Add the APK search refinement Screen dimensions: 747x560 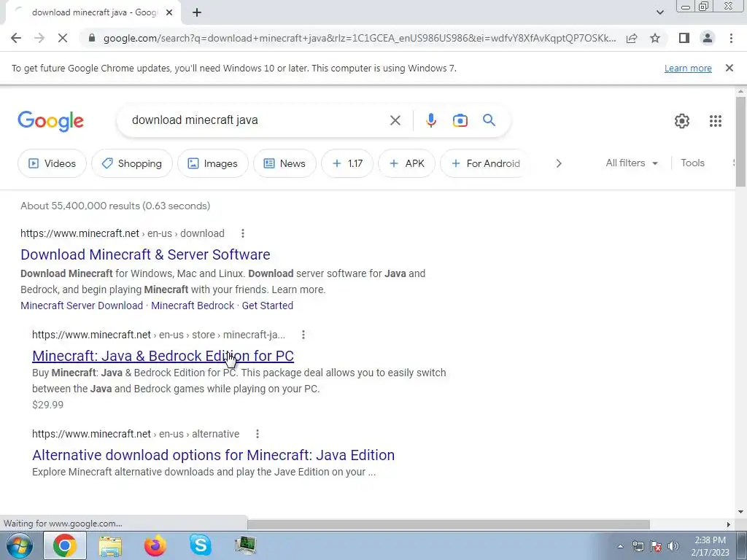coord(407,163)
